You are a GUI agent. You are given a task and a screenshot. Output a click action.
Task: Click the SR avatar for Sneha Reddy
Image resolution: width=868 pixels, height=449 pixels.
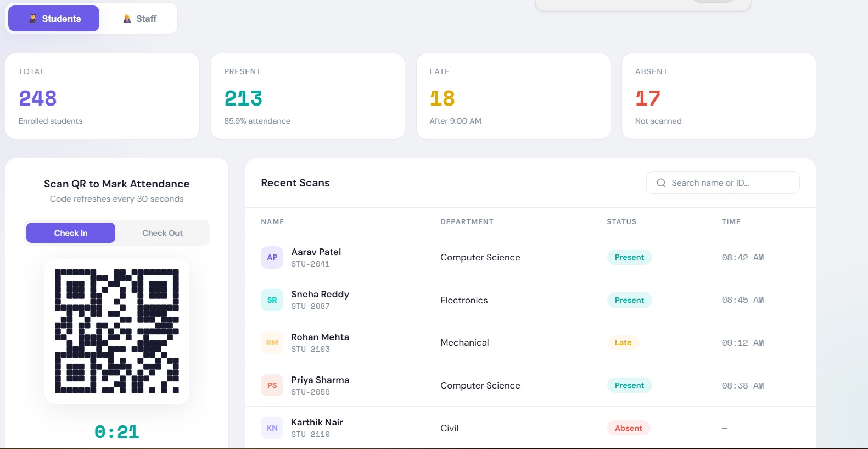(272, 300)
